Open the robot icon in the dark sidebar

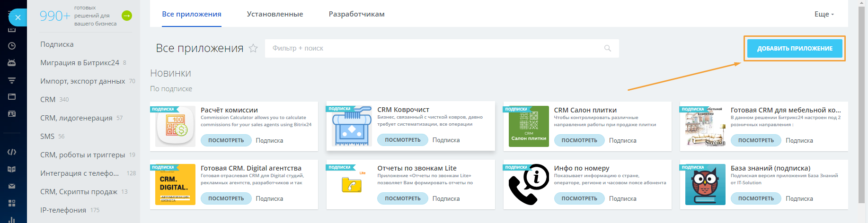tap(12, 62)
